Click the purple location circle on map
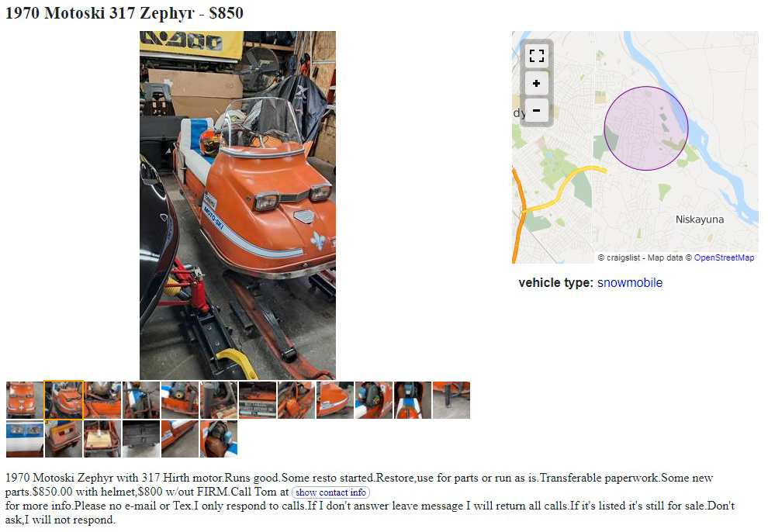768x532 pixels. 646,128
